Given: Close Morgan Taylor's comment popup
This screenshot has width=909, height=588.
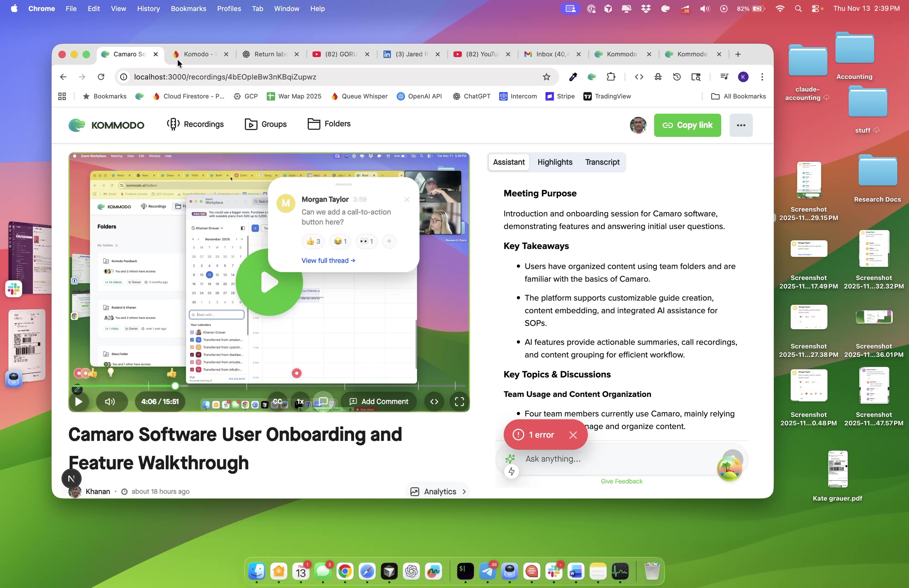Looking at the screenshot, I should [x=407, y=200].
